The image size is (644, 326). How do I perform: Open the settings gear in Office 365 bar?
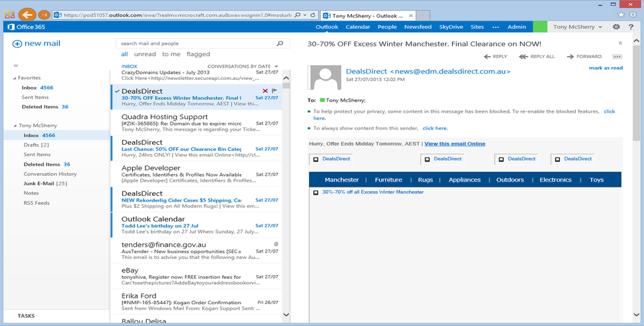coord(616,27)
